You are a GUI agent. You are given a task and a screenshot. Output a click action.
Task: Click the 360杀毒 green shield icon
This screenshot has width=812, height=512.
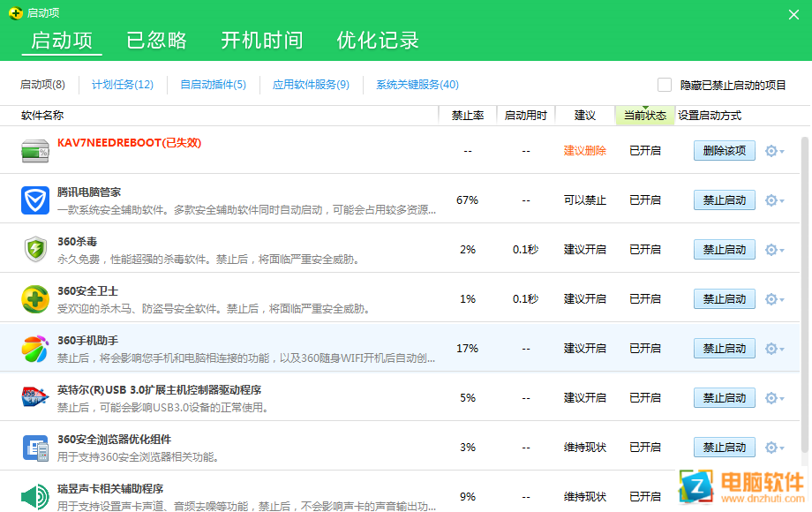35,250
